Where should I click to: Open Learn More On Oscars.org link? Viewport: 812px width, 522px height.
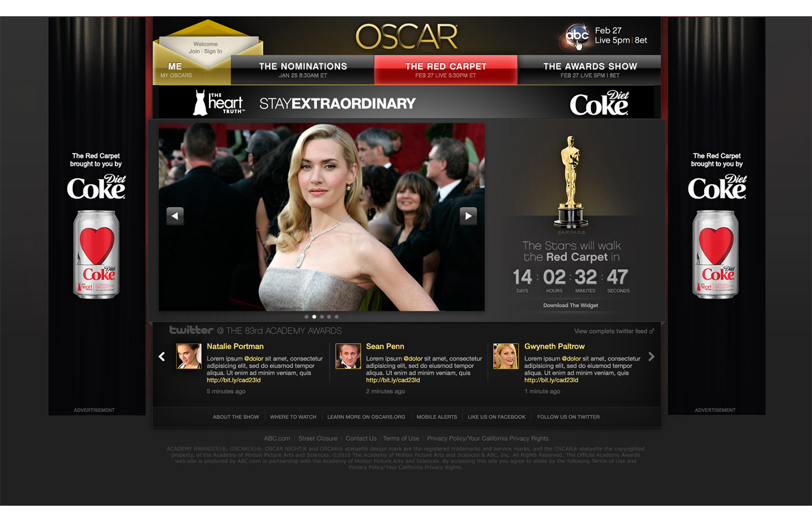coord(366,417)
